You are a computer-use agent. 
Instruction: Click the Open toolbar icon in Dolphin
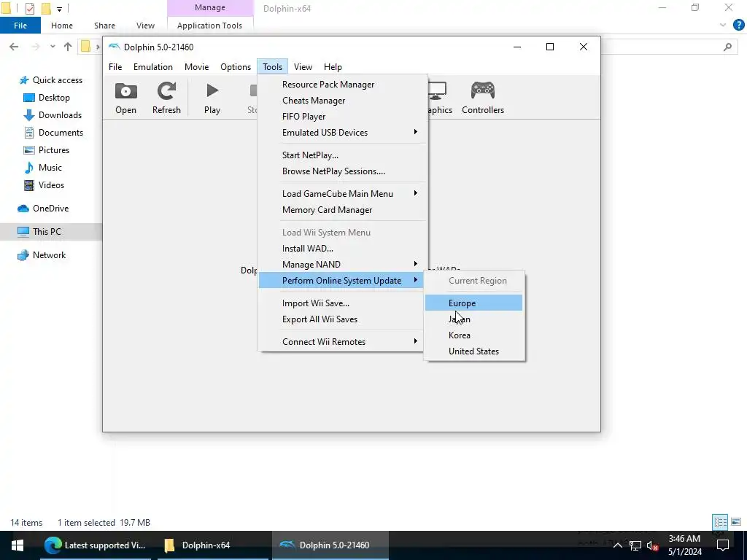click(125, 98)
